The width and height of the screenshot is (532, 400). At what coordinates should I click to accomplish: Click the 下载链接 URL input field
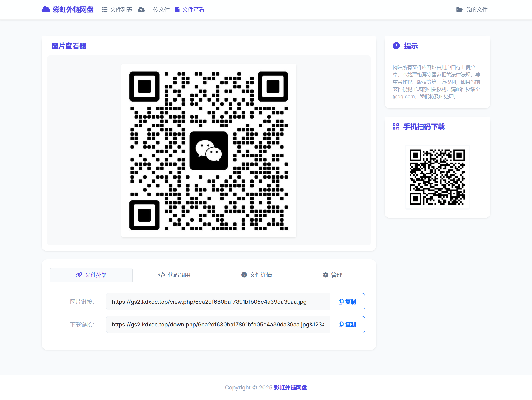click(x=218, y=325)
